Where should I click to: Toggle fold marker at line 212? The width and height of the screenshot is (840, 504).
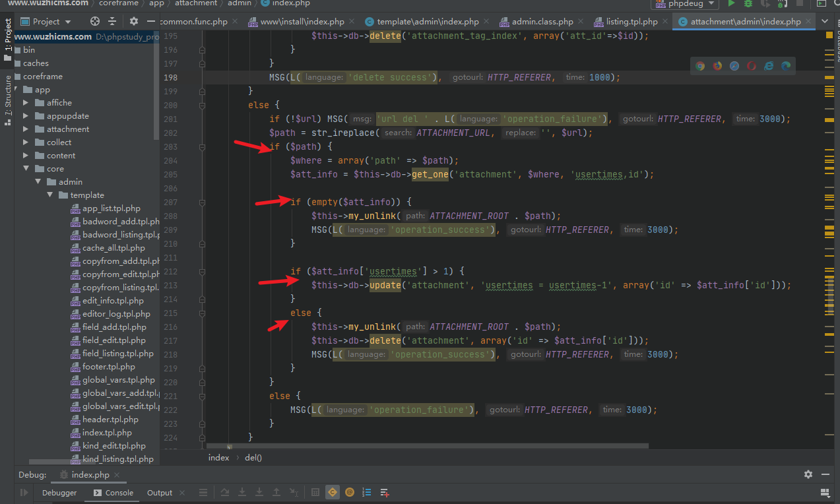click(x=202, y=271)
